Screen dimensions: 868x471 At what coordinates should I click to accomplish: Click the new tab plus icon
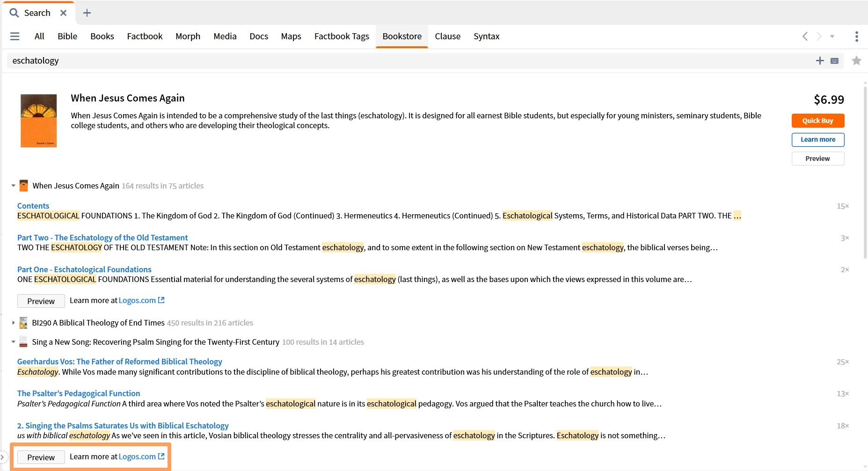[x=87, y=13]
